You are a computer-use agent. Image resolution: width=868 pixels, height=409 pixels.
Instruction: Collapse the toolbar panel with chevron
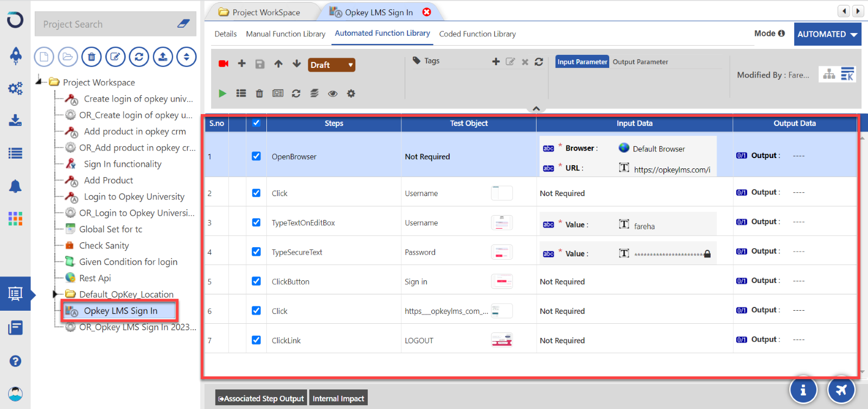(536, 109)
